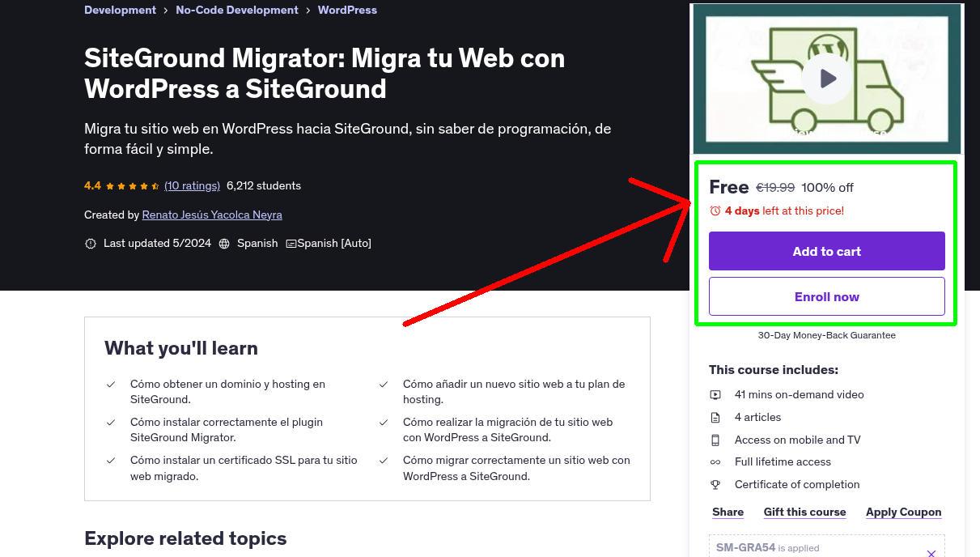The height and width of the screenshot is (557, 980).
Task: Remove the applied SM-GRA54 coupon
Action: pos(931,554)
